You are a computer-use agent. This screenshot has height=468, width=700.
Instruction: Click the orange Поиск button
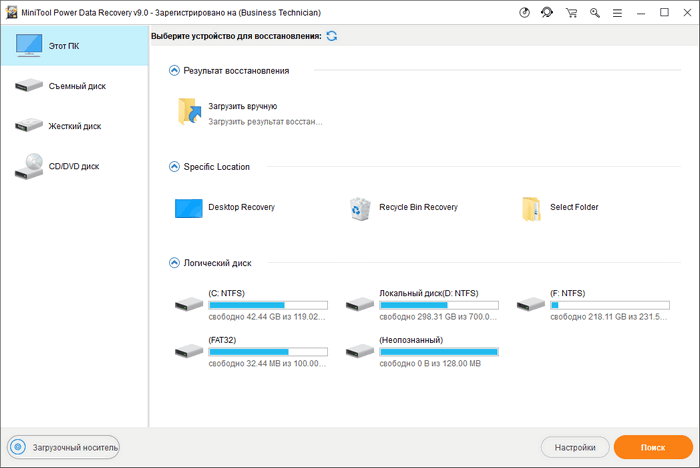coord(653,447)
